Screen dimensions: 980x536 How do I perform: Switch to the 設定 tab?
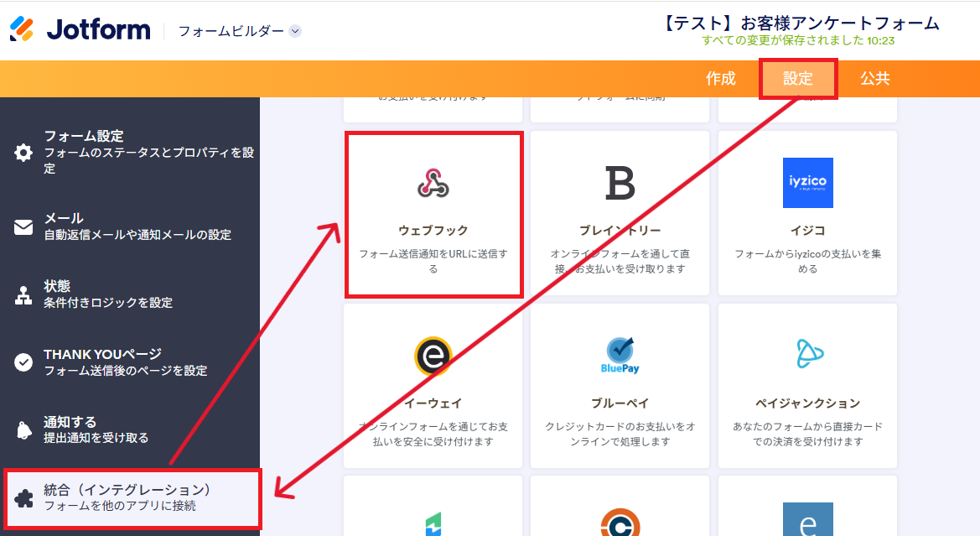(798, 79)
